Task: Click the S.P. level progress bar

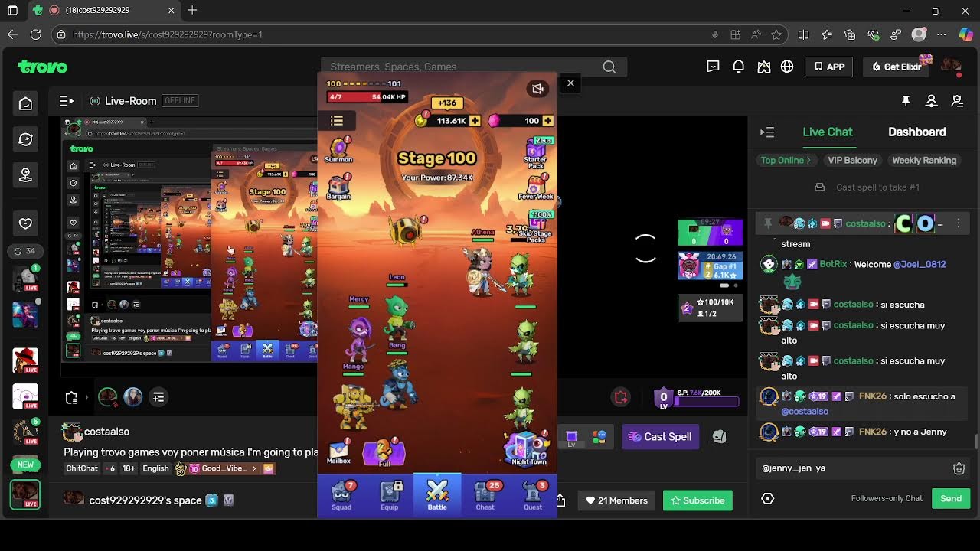Action: 707,401
